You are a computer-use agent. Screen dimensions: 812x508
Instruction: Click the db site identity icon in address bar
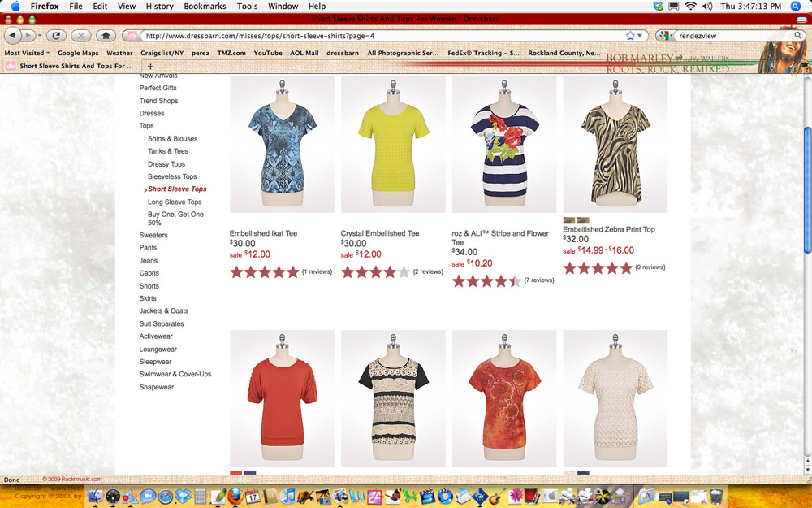coord(132,36)
